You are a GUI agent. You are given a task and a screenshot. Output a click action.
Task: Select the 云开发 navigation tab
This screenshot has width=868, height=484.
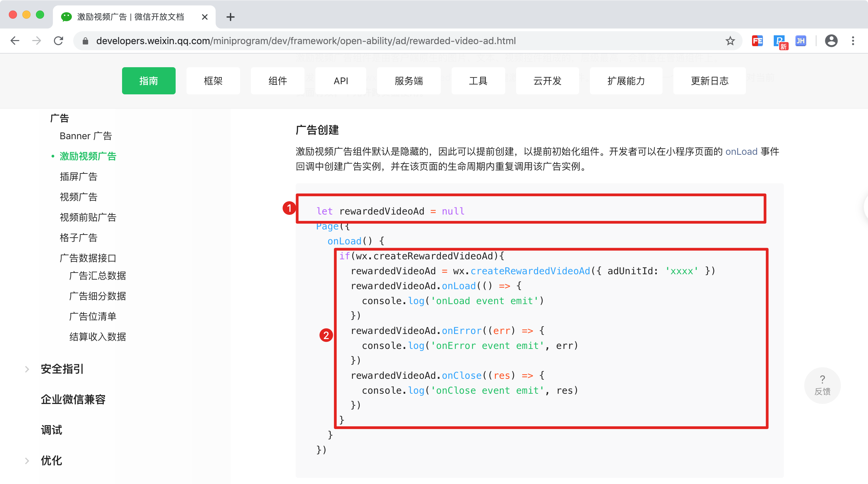click(547, 81)
